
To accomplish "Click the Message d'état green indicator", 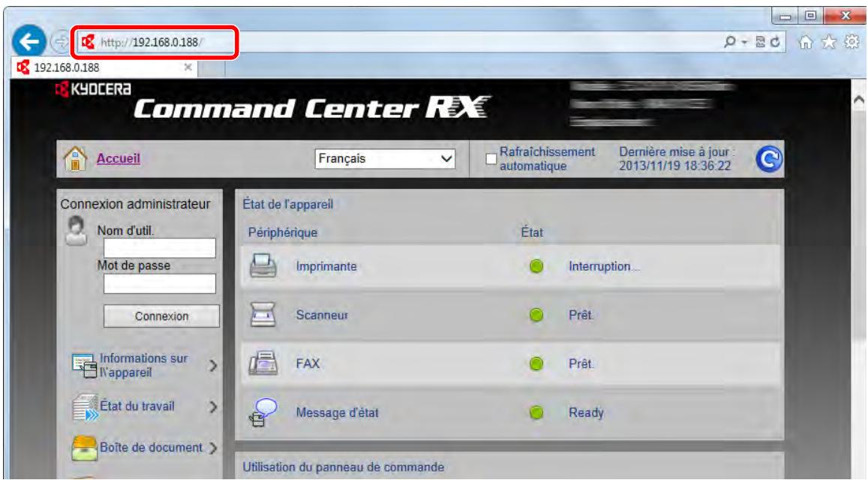I will click(x=536, y=412).
